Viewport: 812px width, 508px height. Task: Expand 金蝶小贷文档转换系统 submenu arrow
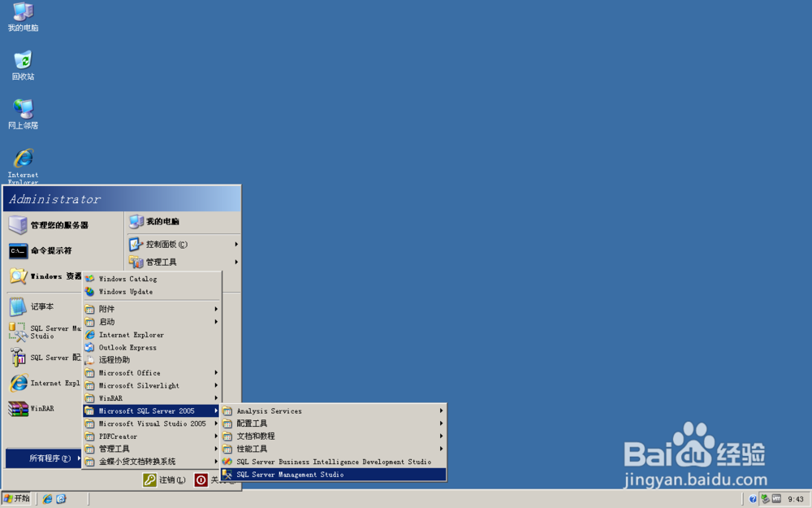coord(216,462)
